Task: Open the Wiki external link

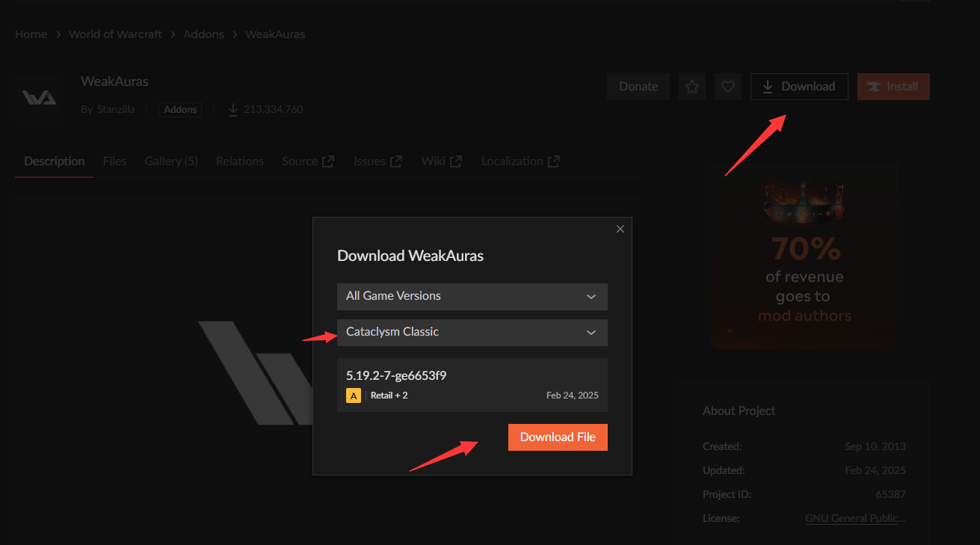Action: [x=442, y=161]
